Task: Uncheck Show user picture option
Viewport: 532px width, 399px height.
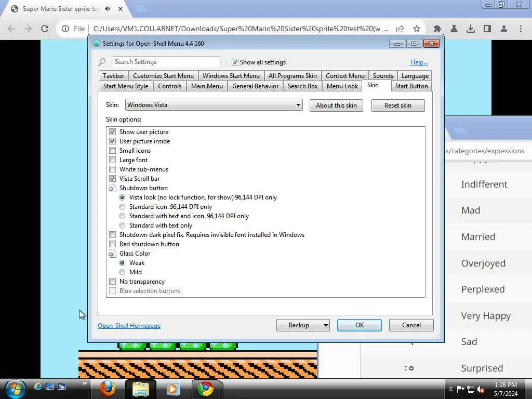Action: click(x=112, y=131)
